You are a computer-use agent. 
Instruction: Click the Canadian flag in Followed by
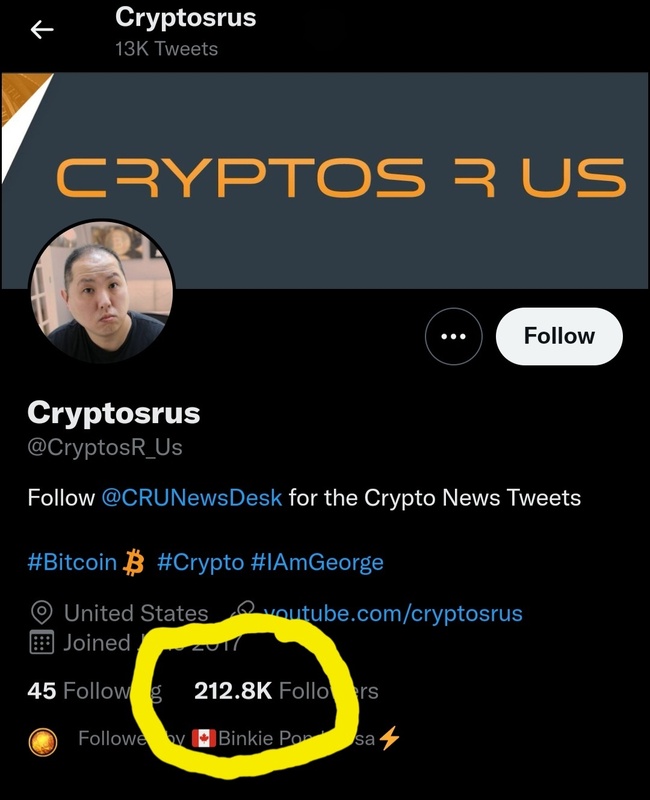click(204, 740)
